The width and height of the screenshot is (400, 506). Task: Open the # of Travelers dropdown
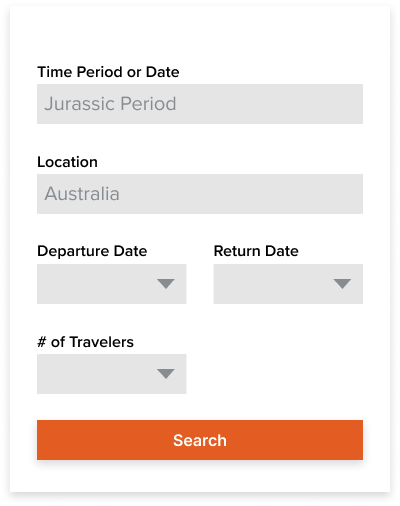point(112,374)
